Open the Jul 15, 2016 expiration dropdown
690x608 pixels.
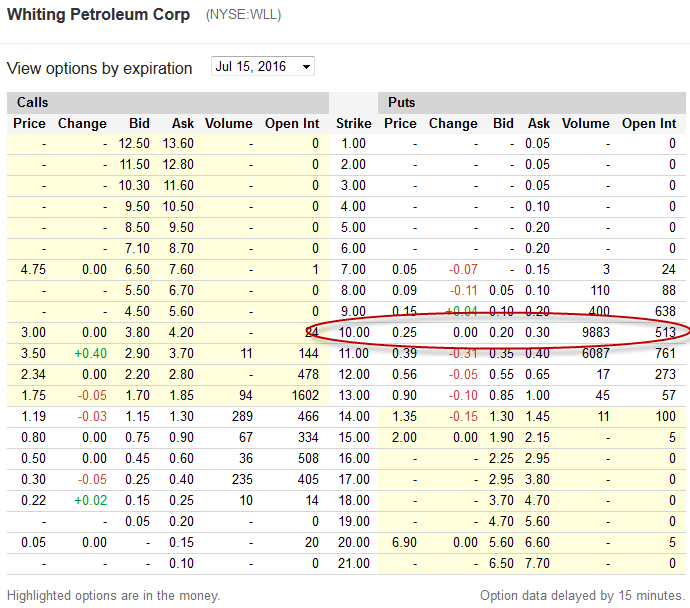click(263, 66)
